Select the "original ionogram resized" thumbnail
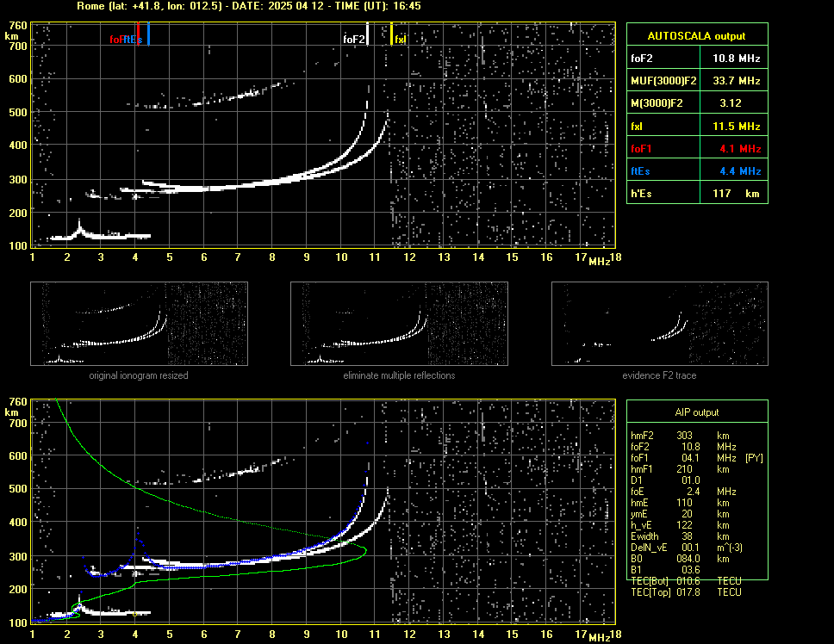834x644 pixels. 139,324
